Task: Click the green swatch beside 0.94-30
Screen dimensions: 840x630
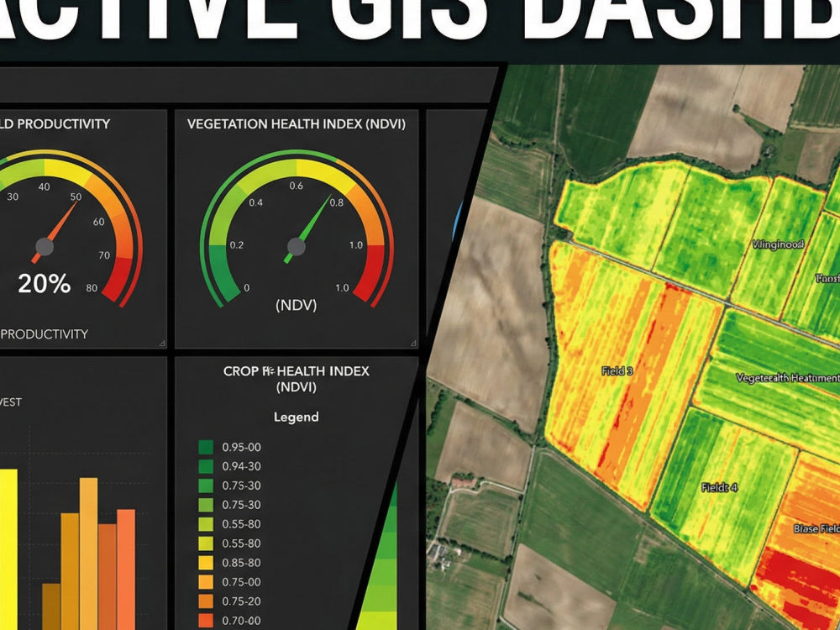Action: coord(206,466)
